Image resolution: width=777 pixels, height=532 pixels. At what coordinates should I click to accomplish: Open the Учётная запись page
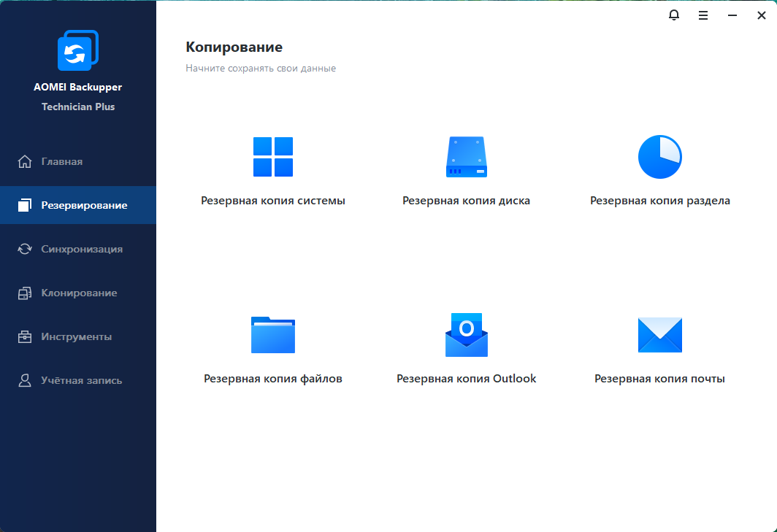coord(81,380)
